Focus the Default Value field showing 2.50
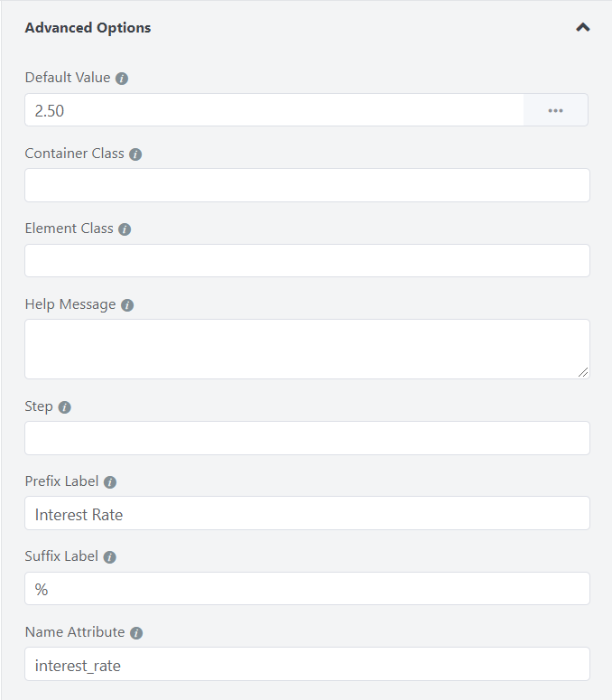612x700 pixels. [x=274, y=110]
